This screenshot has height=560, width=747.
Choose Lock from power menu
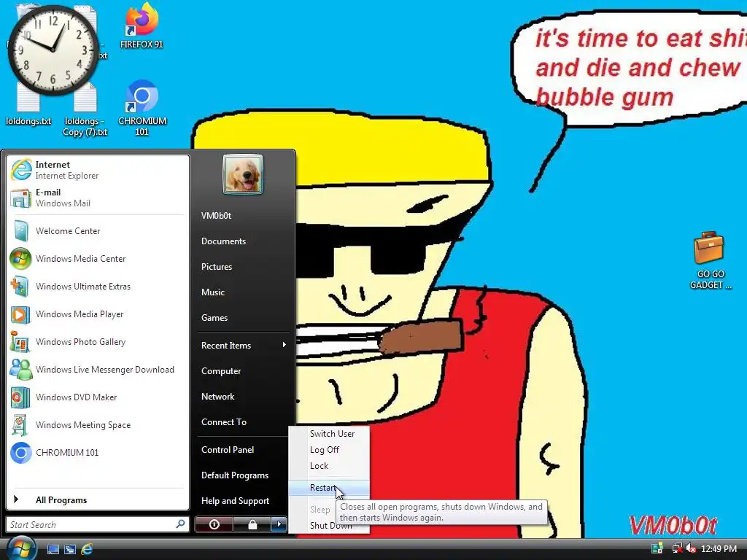point(329,466)
